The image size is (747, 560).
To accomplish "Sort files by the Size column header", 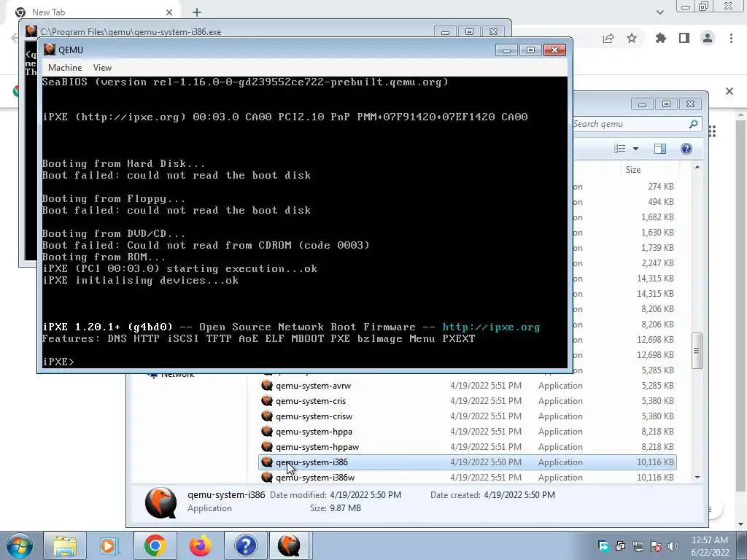I will pyautogui.click(x=633, y=169).
